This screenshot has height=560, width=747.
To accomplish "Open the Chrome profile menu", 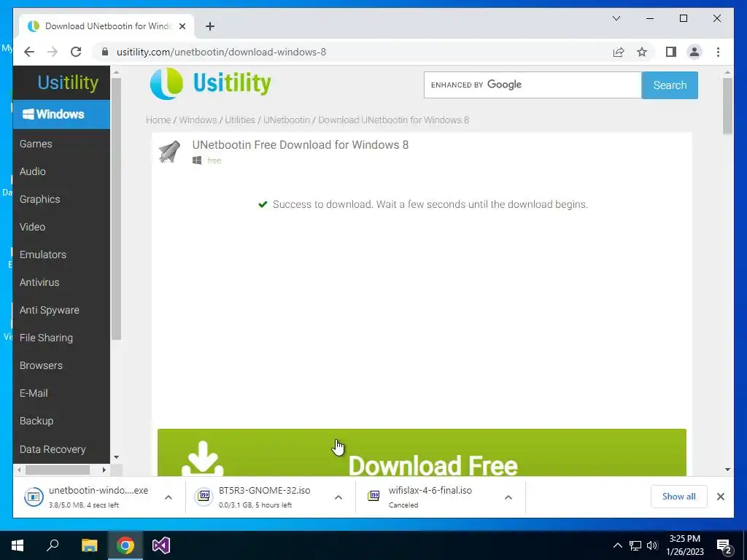I will tap(694, 52).
